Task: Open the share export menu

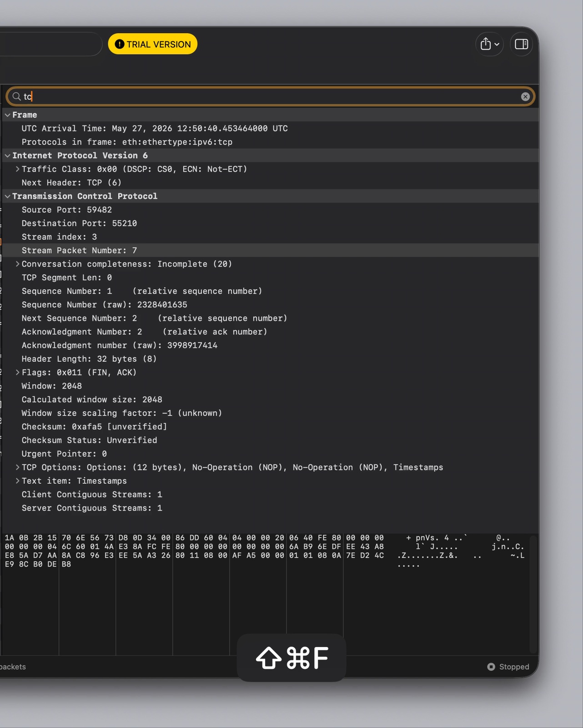Action: [x=489, y=44]
